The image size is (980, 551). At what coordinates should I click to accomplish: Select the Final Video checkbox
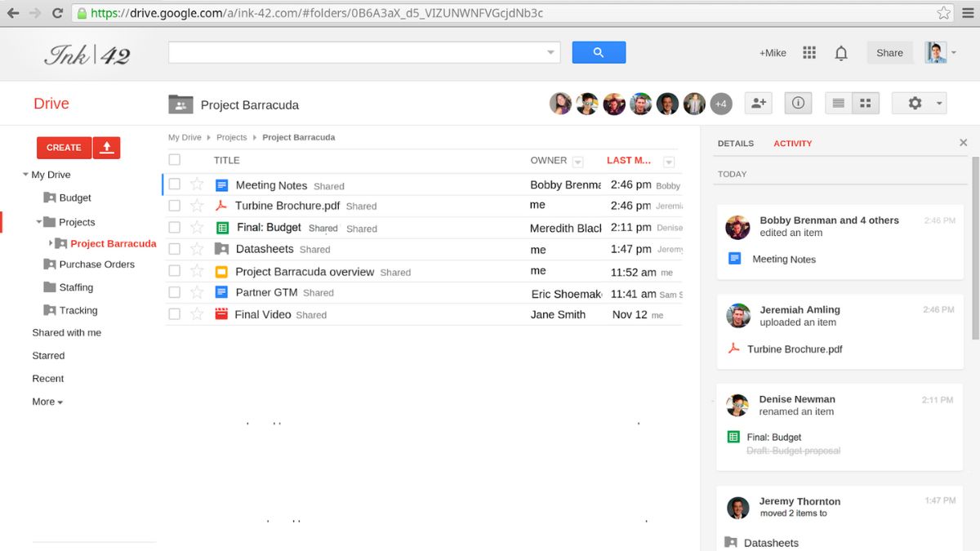tap(174, 314)
